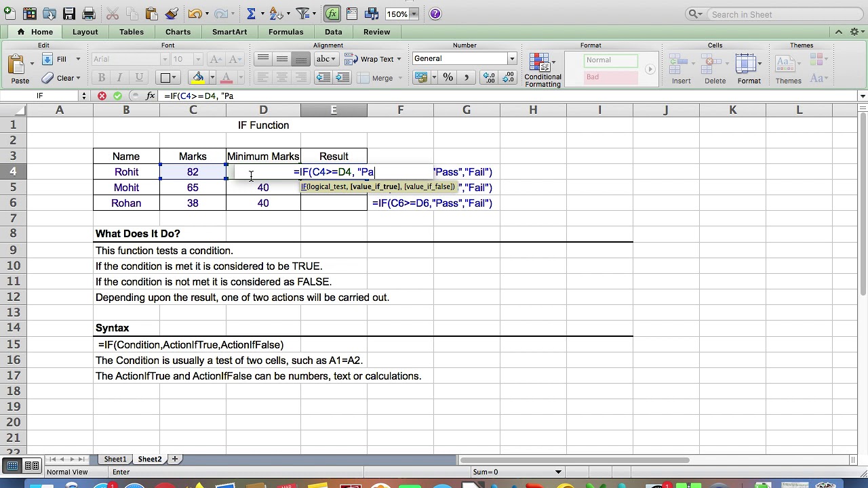Save the workbook with floppy icon
This screenshot has height=488, width=868.
69,14
